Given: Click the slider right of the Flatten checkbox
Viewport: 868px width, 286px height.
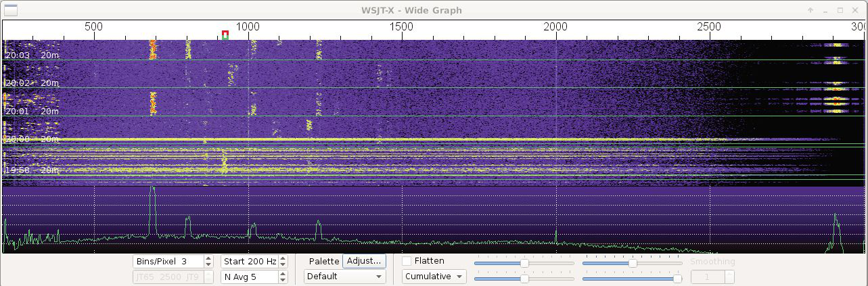Looking at the screenshot, I should point(524,263).
